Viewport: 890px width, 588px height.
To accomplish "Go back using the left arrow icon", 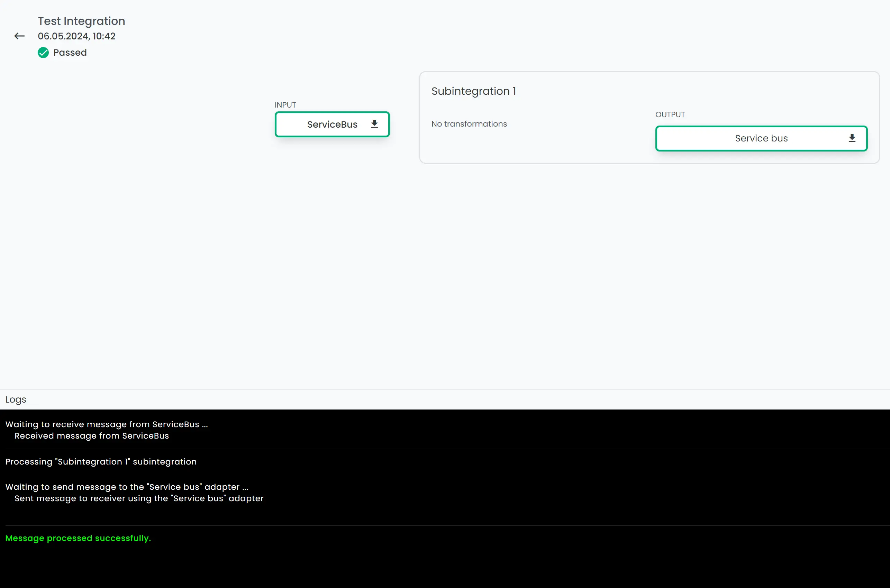I will tap(19, 36).
